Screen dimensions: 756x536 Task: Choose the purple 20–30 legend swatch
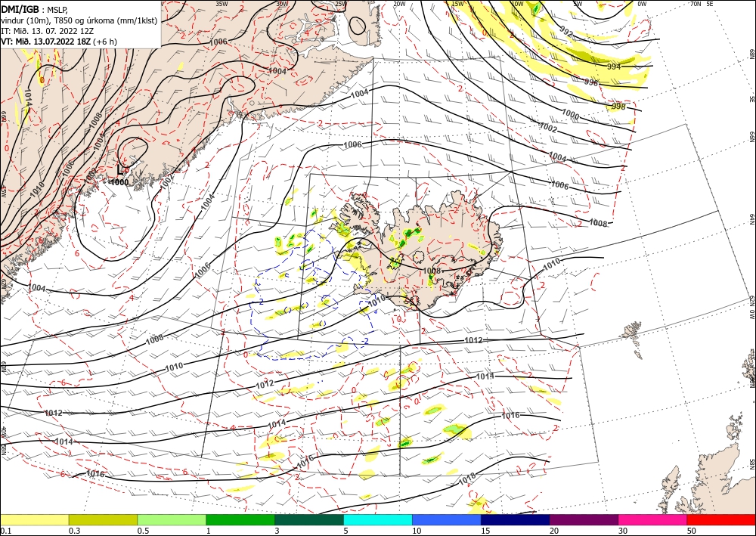pos(584,519)
